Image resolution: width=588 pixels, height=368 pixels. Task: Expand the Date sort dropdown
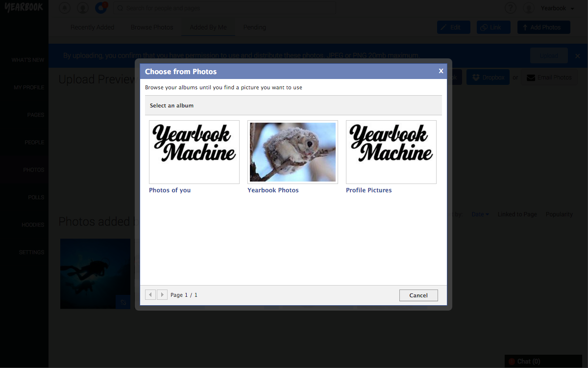[x=480, y=214]
